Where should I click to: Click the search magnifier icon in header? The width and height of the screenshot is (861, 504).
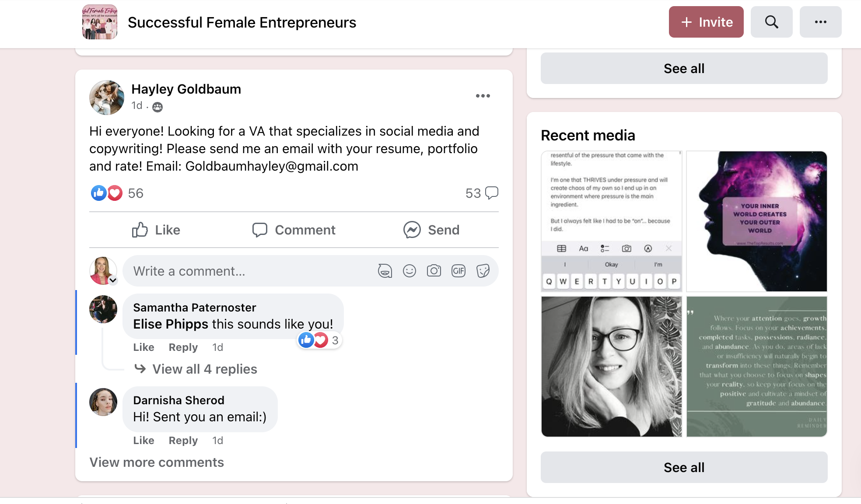[771, 22]
